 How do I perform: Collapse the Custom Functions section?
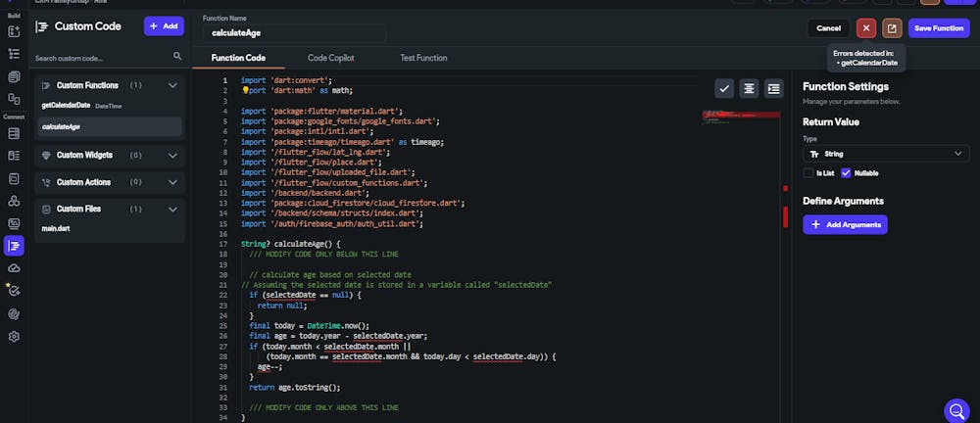(x=172, y=85)
